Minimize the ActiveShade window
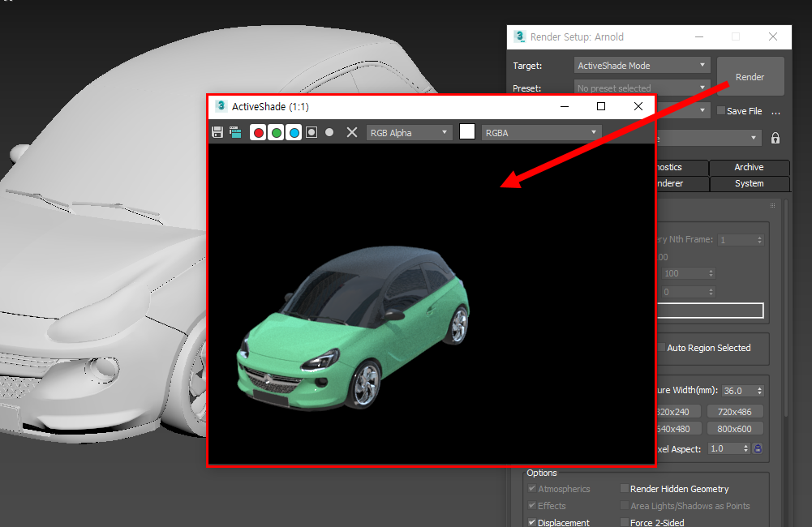 tap(565, 106)
